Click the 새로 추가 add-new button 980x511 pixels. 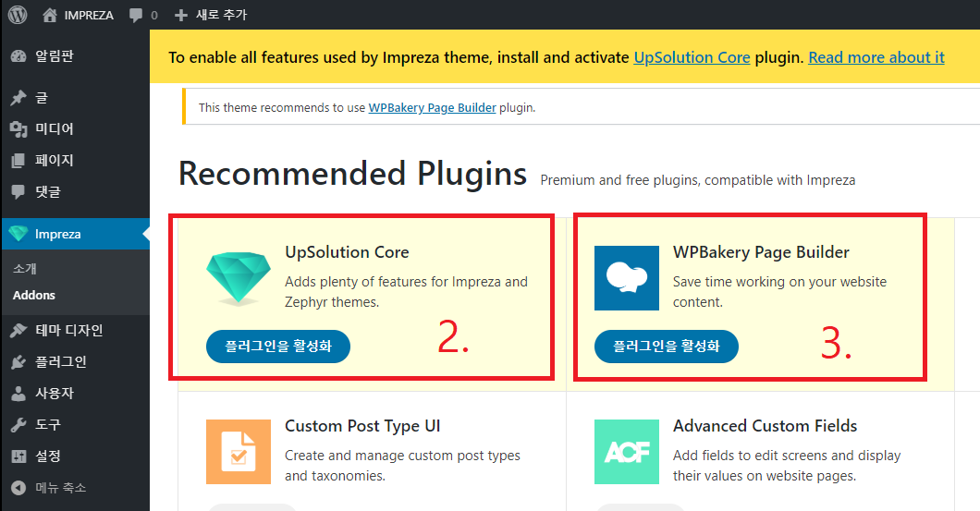211,15
